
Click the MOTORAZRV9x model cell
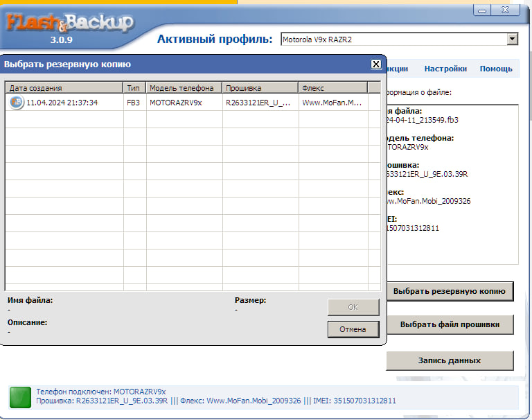click(176, 103)
